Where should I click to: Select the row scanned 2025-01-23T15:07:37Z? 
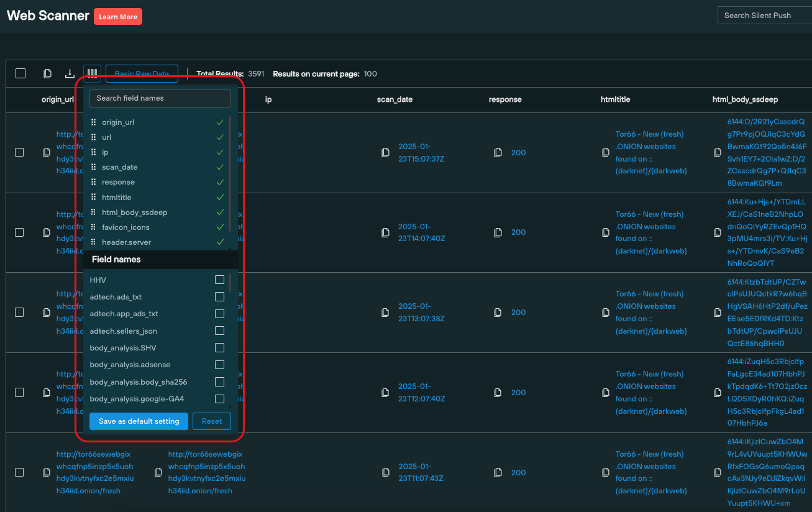point(19,152)
